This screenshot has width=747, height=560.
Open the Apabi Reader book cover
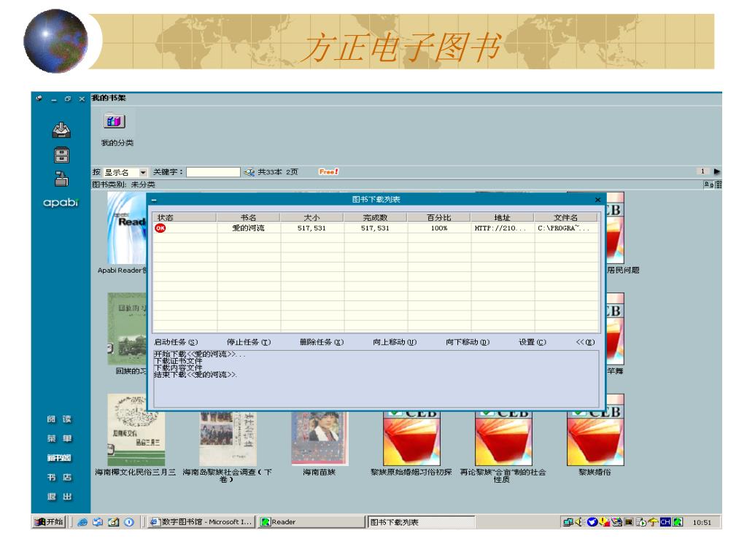pyautogui.click(x=127, y=228)
